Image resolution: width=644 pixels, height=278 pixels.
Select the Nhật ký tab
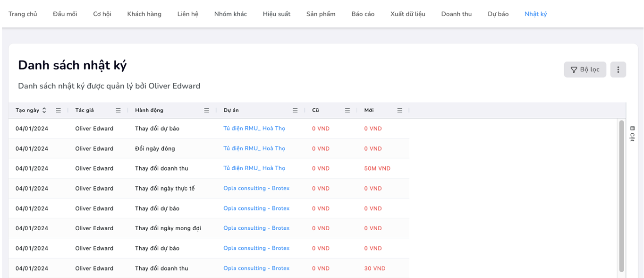(x=535, y=14)
